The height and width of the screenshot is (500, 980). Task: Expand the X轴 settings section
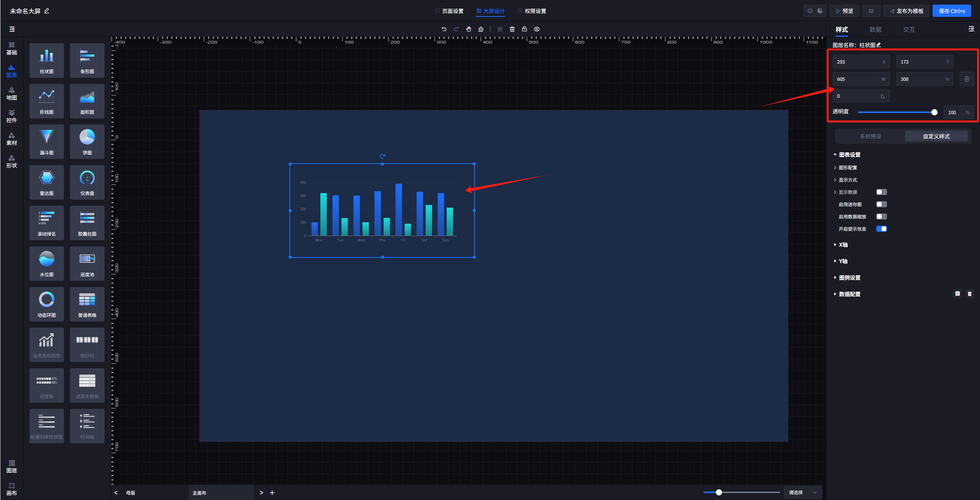pyautogui.click(x=843, y=245)
